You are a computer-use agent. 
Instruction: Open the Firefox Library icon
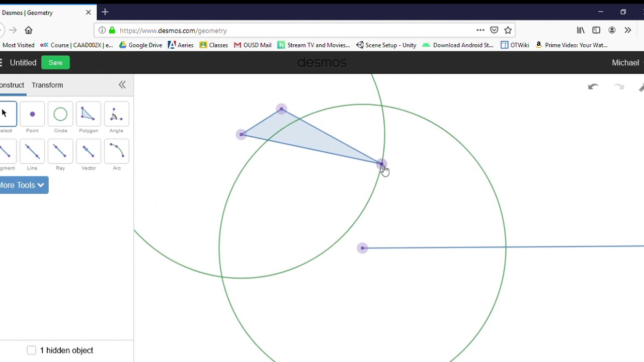pos(581,30)
